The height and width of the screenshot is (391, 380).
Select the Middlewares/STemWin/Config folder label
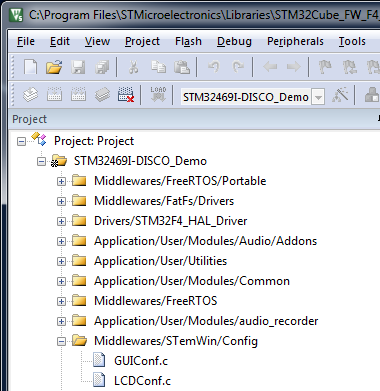[x=176, y=341]
